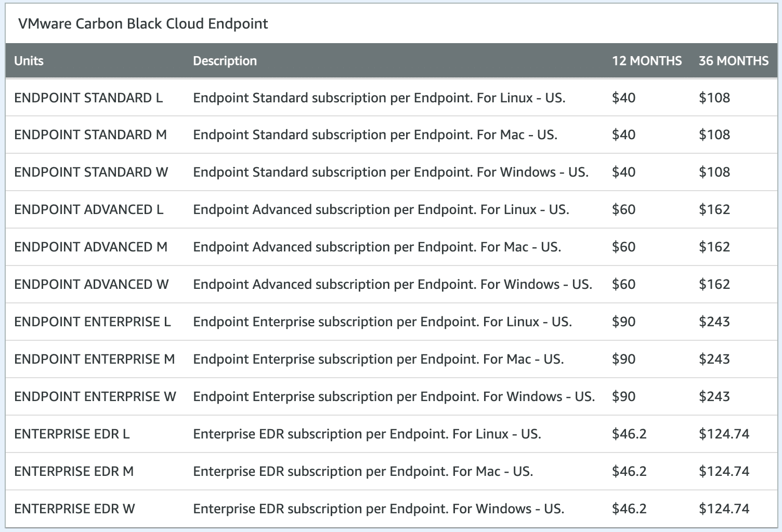Click the Endpoint Enterprise Mac description text
The image size is (782, 532).
[379, 360]
